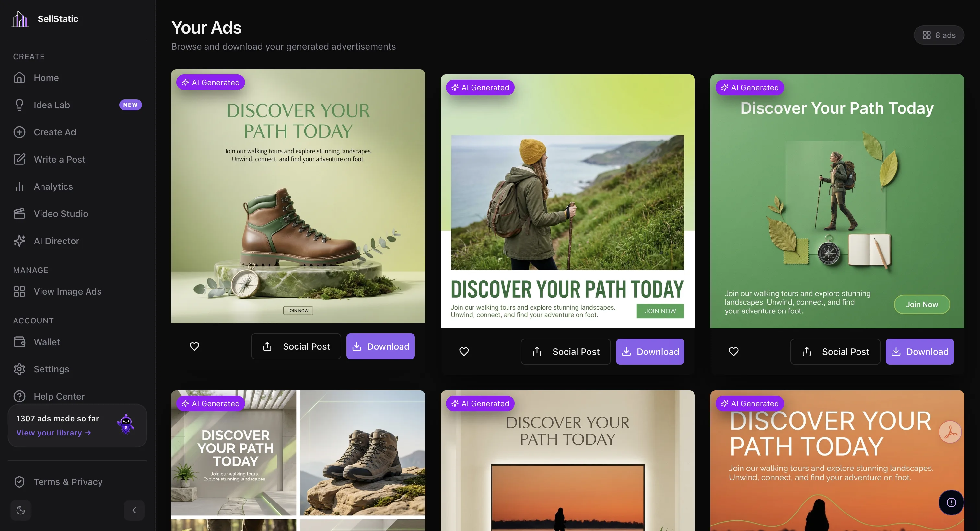Favorite the hiker photo ad with heart
Viewport: 980px width, 531px height.
pos(464,352)
